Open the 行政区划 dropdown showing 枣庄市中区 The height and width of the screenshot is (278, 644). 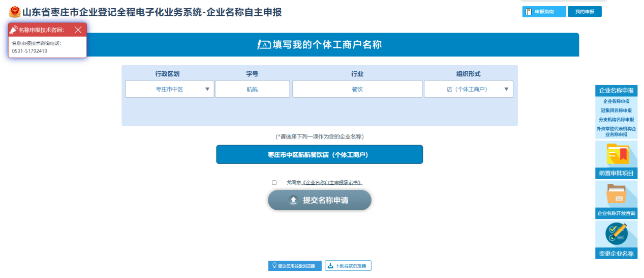coord(169,89)
